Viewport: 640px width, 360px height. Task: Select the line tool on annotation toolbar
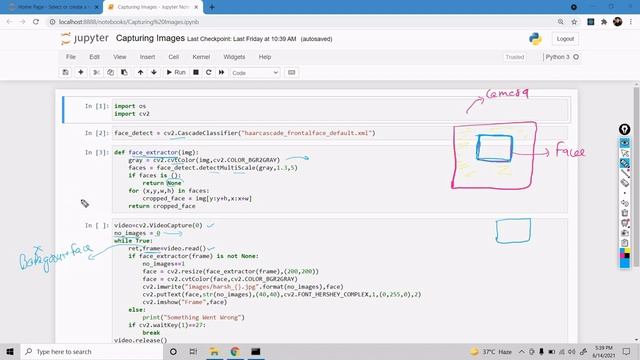click(624, 173)
